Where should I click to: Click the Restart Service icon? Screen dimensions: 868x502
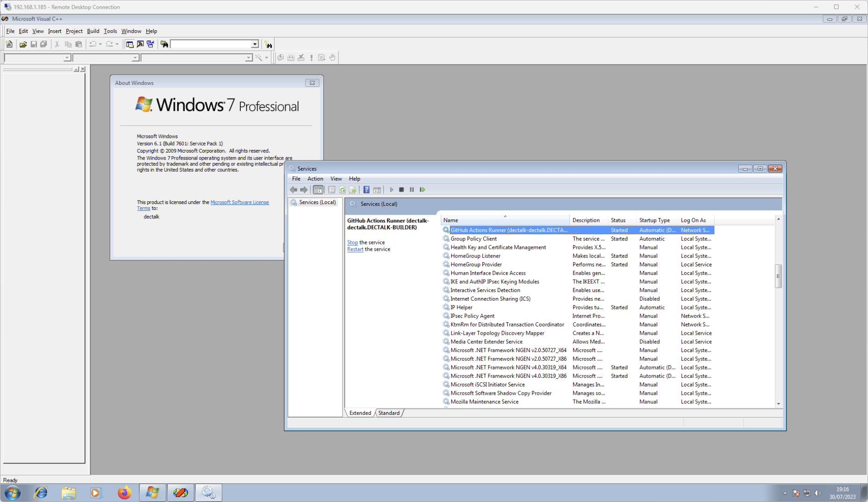pos(422,190)
